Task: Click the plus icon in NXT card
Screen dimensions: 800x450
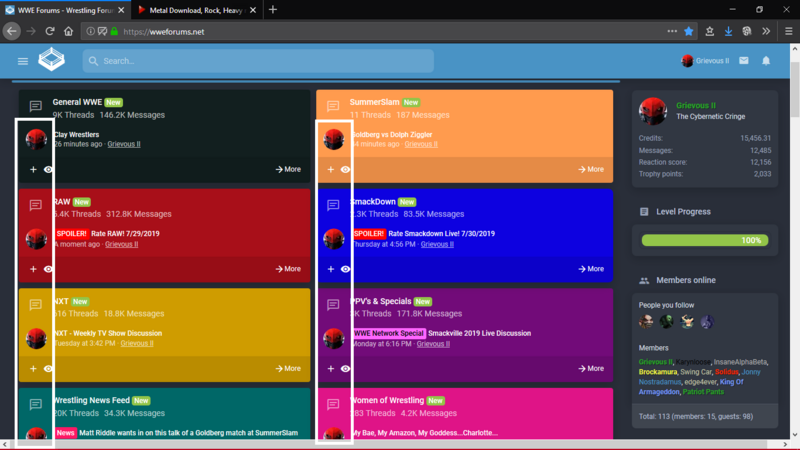Action: click(x=33, y=368)
